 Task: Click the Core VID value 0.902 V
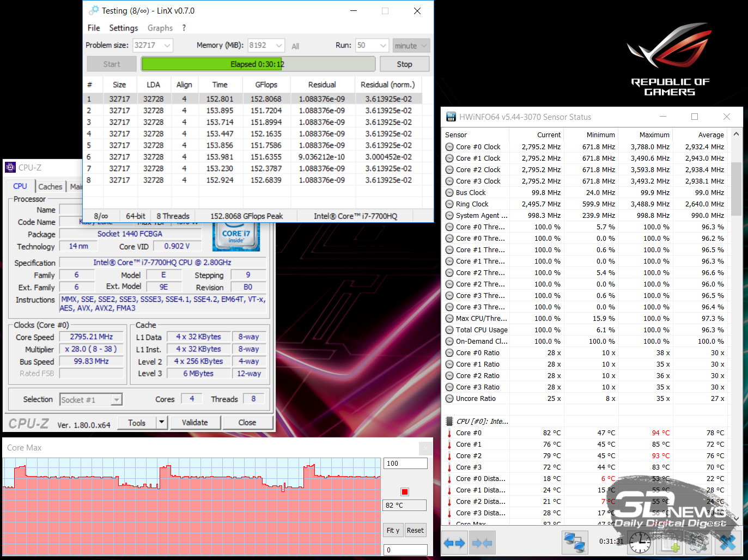pyautogui.click(x=177, y=246)
